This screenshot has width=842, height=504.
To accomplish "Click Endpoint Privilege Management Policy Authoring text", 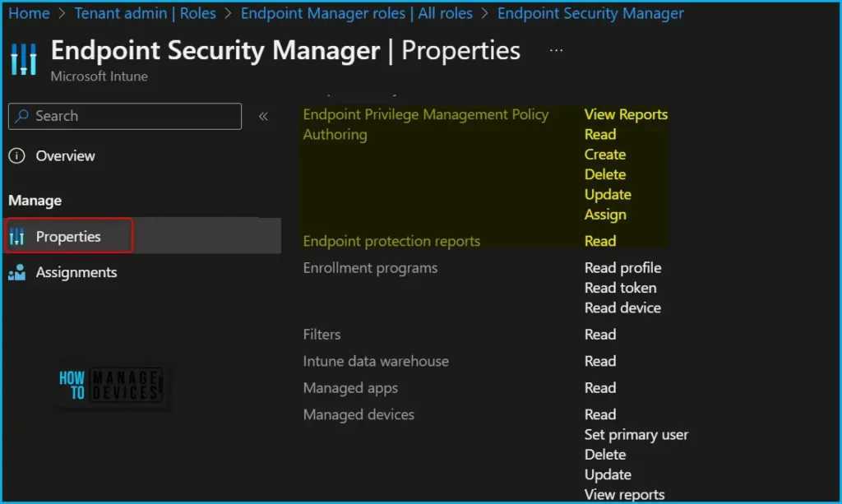I will (x=426, y=124).
